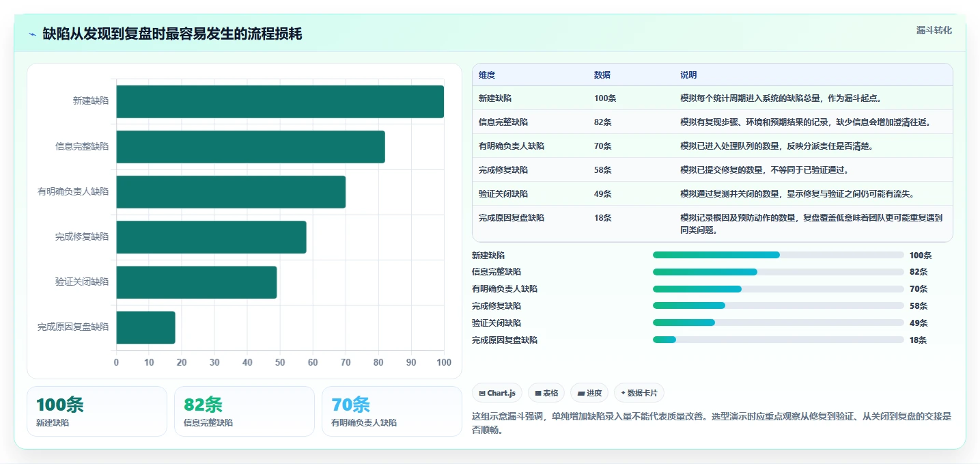Screen dimensions: 980x464
Task: Click the 100条 data card for 新建缺陷
Action: point(97,411)
